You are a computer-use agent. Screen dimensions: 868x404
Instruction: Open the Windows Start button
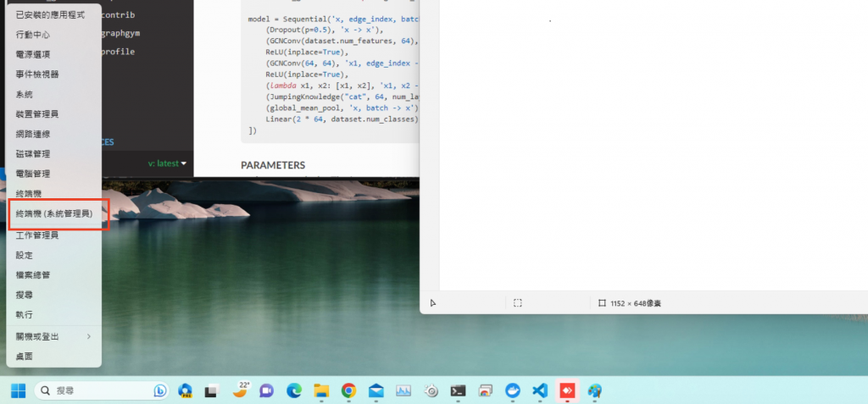[x=18, y=391]
